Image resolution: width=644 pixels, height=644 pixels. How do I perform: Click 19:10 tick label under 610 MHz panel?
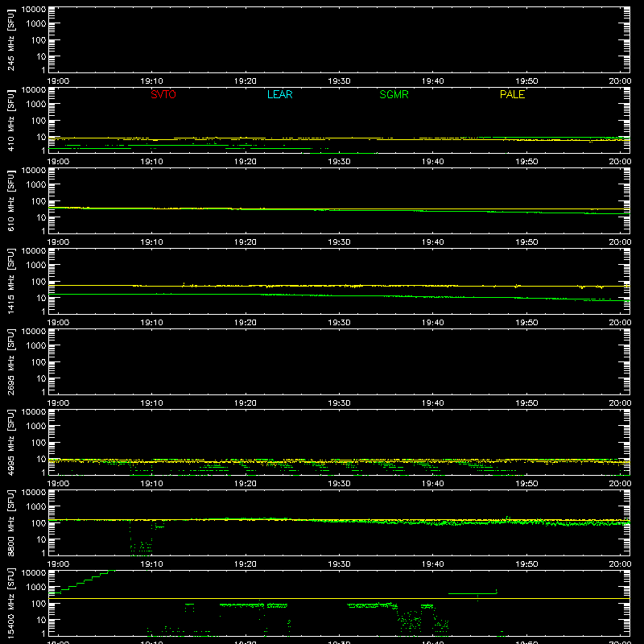coord(151,242)
